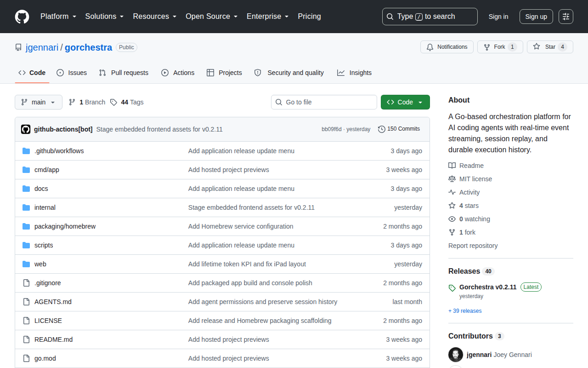The height and width of the screenshot is (368, 588).
Task: Click the fork icon next to 1 fork
Action: 452,232
